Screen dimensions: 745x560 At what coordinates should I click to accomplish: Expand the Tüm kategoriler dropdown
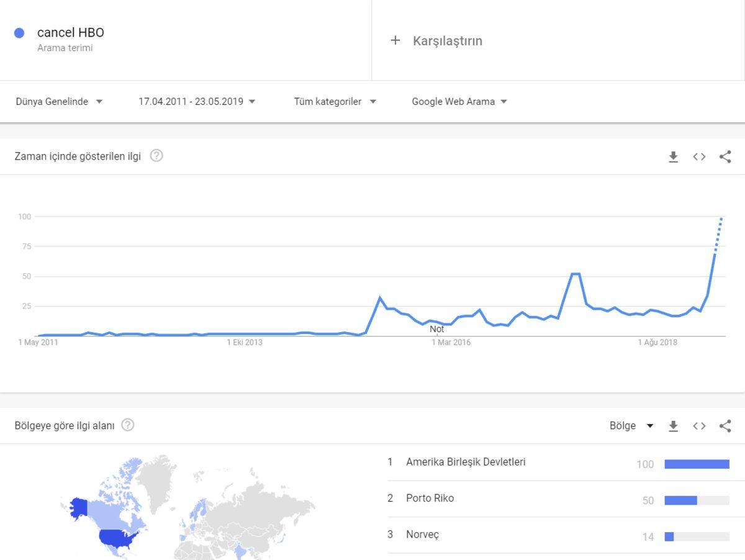click(x=335, y=102)
